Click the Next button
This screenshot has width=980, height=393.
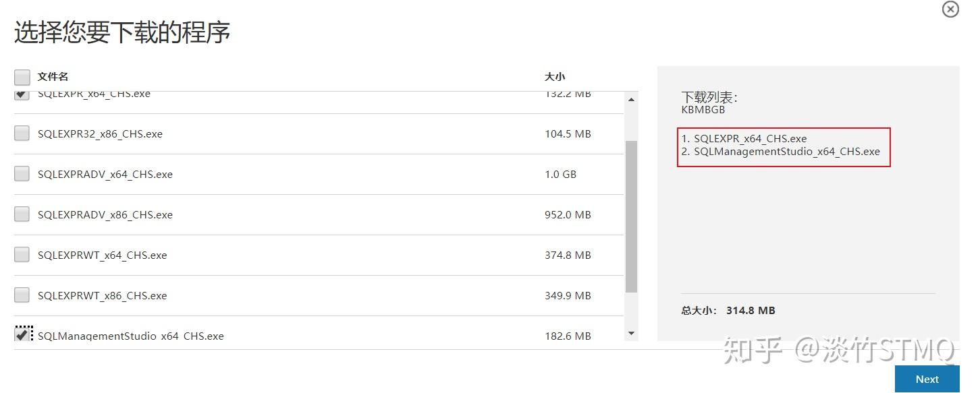(x=927, y=379)
